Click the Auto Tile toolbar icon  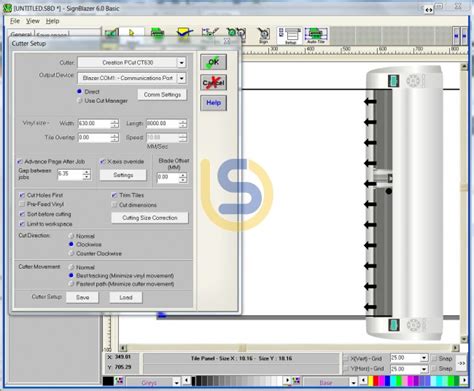click(x=315, y=36)
